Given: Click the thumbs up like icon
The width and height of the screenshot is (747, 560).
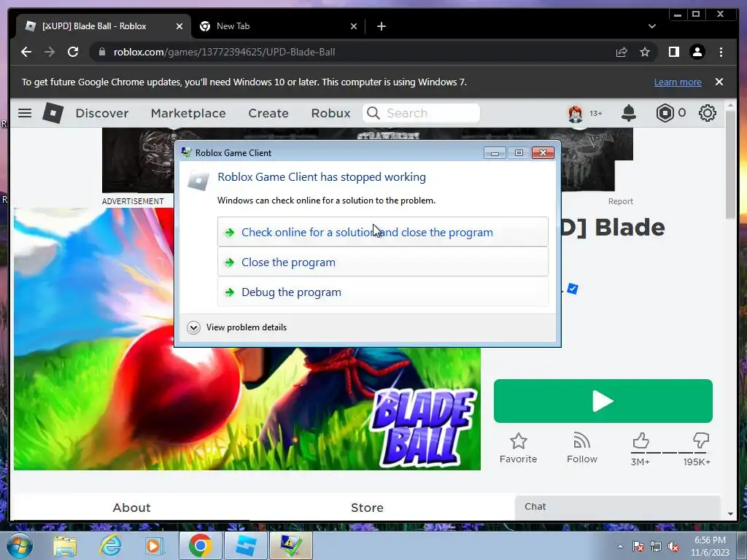Looking at the screenshot, I should (640, 441).
